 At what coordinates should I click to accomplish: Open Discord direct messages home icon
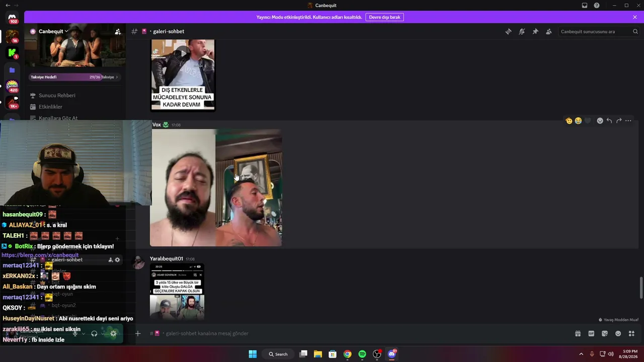(12, 18)
